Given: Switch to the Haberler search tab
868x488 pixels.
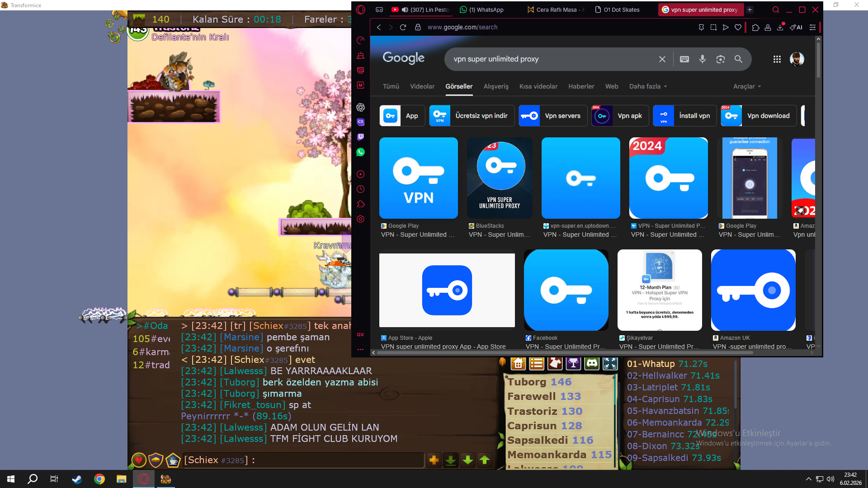Looking at the screenshot, I should coord(581,86).
